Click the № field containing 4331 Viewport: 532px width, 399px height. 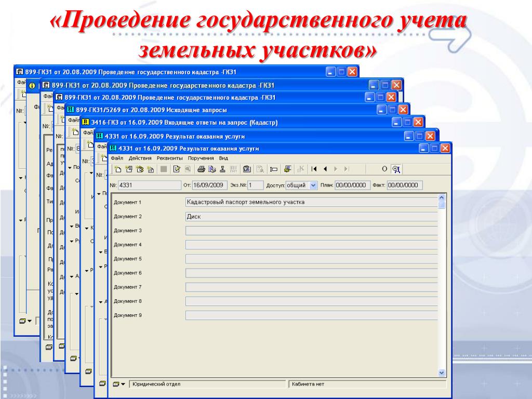(x=149, y=185)
